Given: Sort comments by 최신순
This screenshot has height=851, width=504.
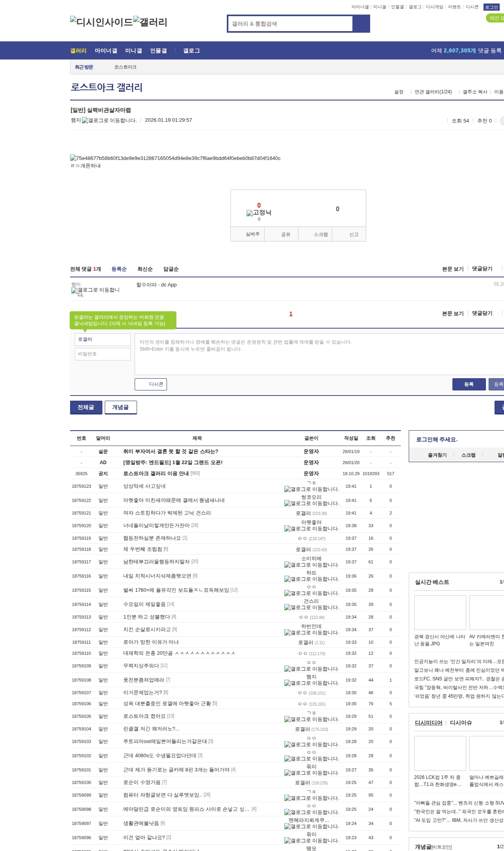Looking at the screenshot, I should pos(145,269).
